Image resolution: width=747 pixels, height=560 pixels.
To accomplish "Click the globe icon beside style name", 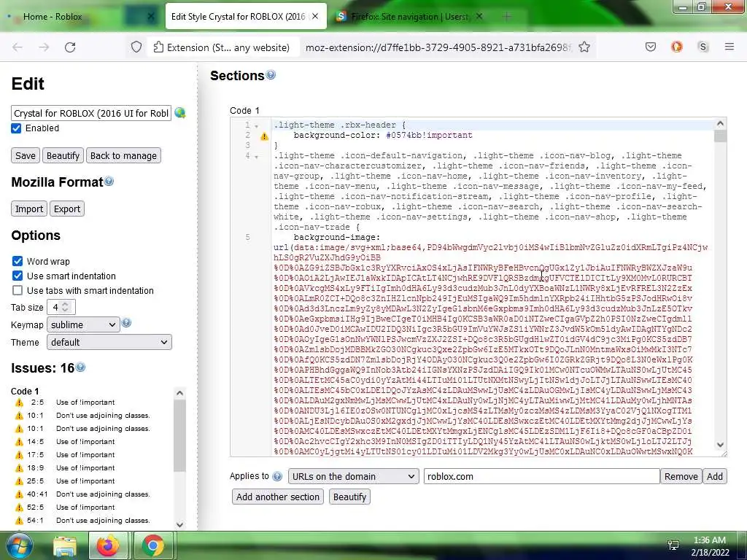I will 179,113.
